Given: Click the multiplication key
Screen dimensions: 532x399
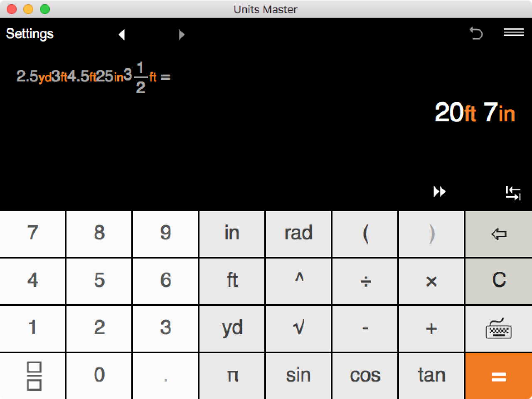Looking at the screenshot, I should pos(431,281).
